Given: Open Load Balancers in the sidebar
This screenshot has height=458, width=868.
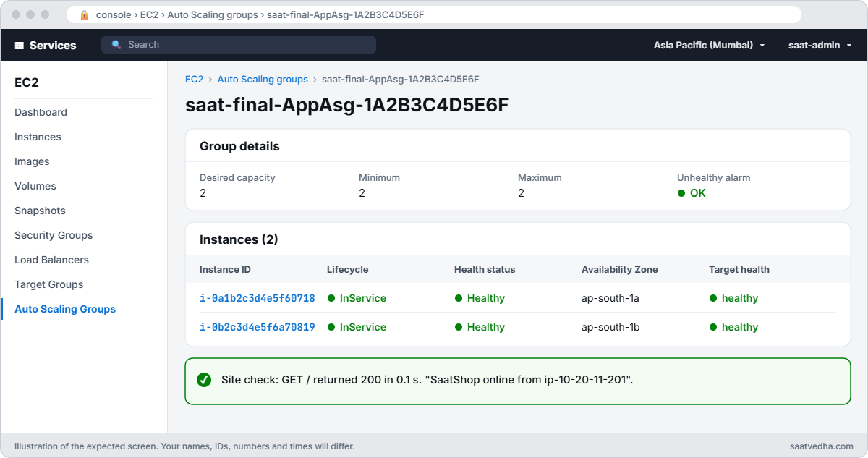Looking at the screenshot, I should (x=51, y=260).
